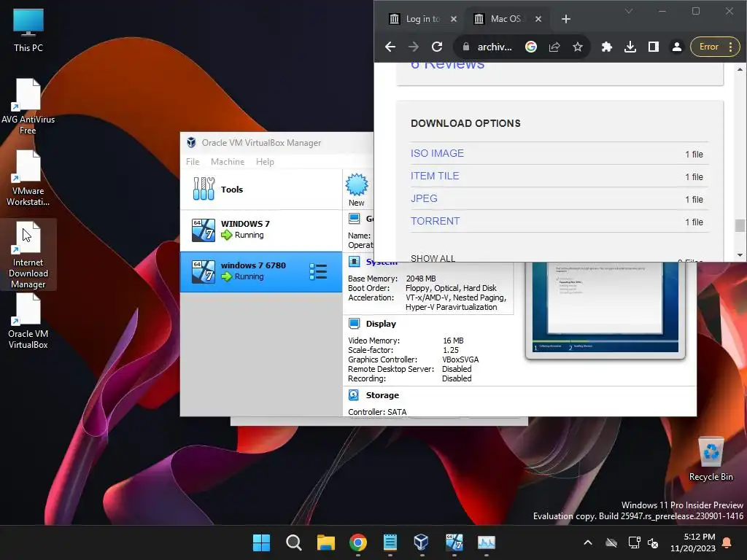Open the performance monitor taskbar app
This screenshot has width=747, height=560.
487,542
